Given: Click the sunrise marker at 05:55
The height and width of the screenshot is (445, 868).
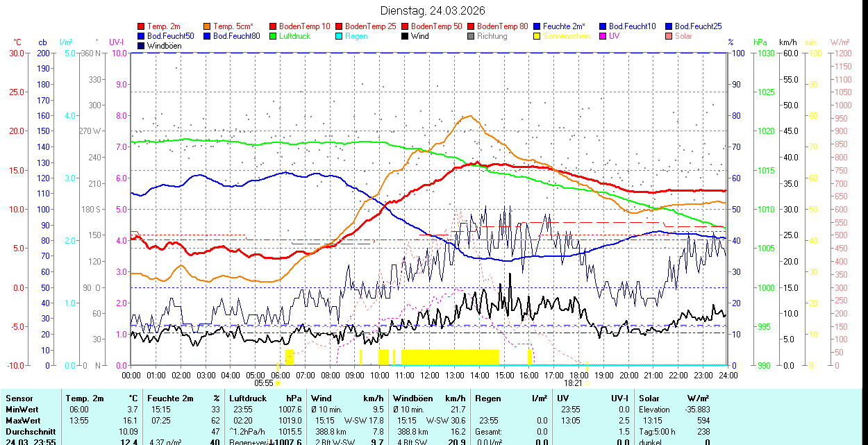Looking at the screenshot, I should point(278,383).
